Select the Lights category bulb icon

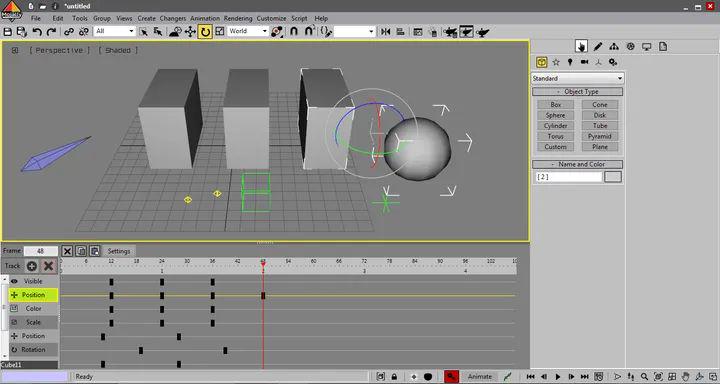click(570, 62)
